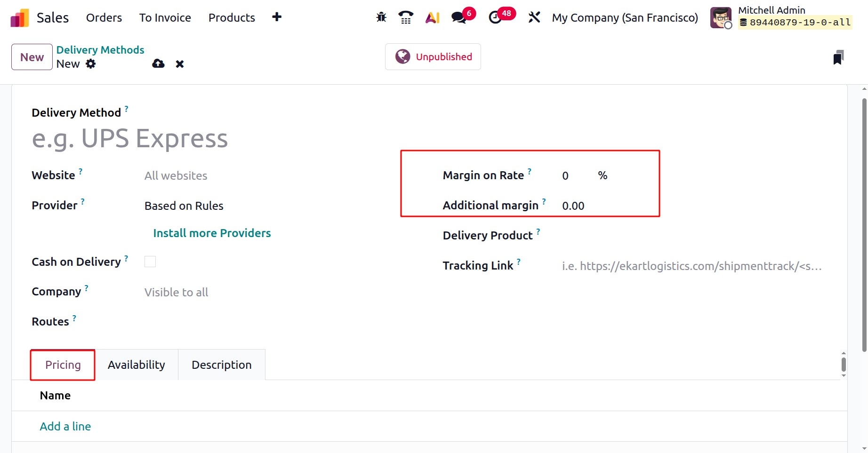868x453 pixels.
Task: Open the gear actions menu beside New
Action: (x=91, y=64)
